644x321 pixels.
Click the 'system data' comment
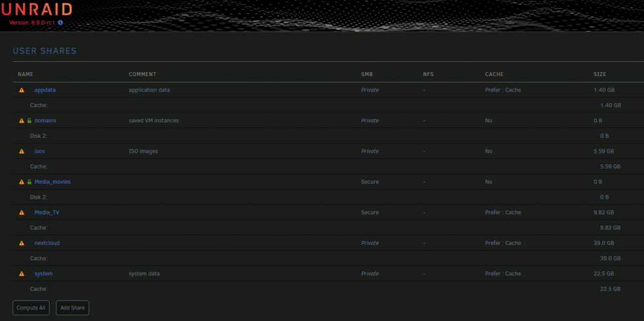[144, 274]
